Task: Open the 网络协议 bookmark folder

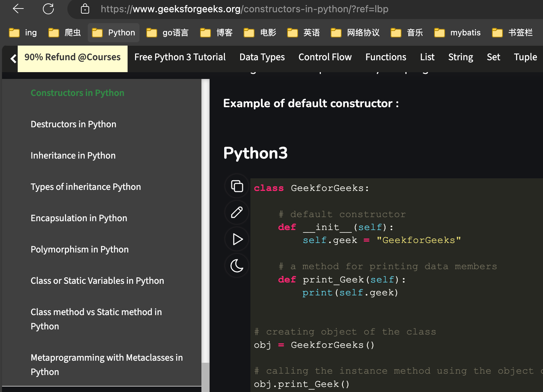Action: click(x=355, y=33)
